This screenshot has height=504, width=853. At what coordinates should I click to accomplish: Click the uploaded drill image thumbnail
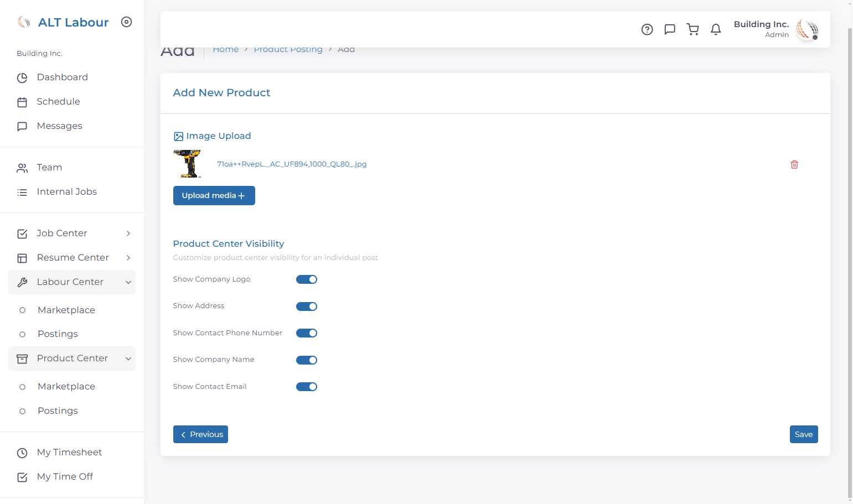click(188, 164)
